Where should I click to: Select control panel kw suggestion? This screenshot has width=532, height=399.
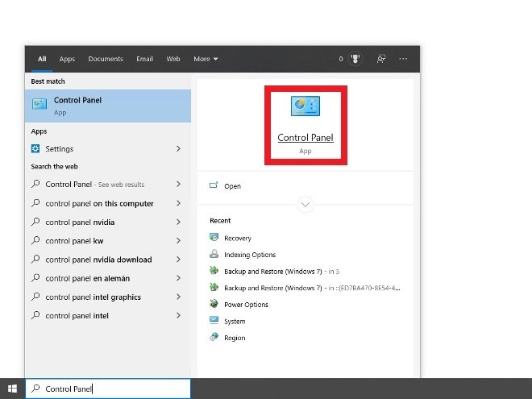tap(108, 240)
